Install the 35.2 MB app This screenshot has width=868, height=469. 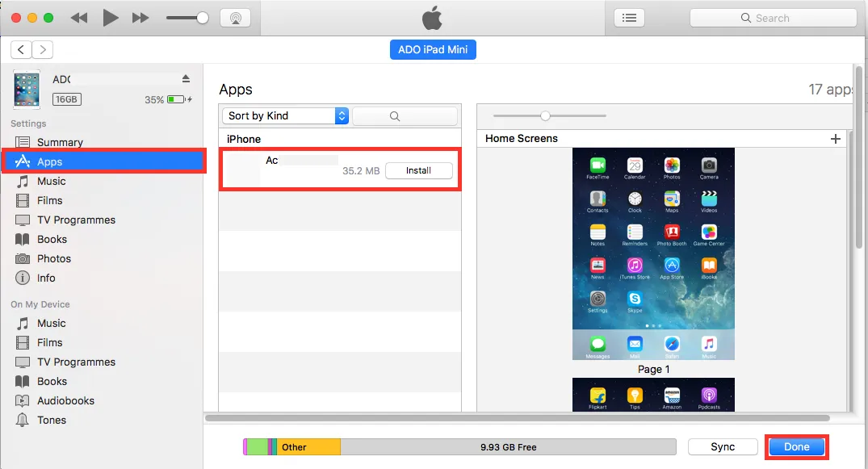tap(418, 170)
